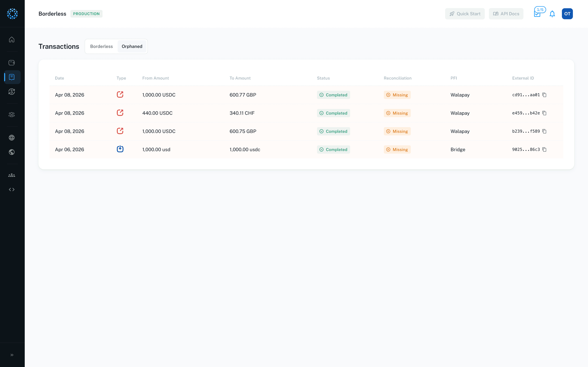This screenshot has height=367, width=588.
Task: Copy external ID 9025...86c3
Action: 544,149
